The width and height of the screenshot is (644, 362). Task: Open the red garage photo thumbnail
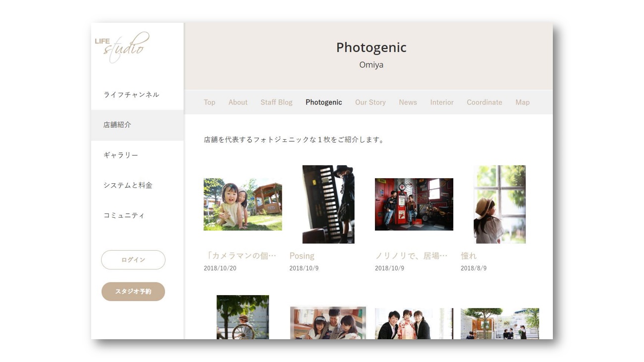[x=414, y=205]
